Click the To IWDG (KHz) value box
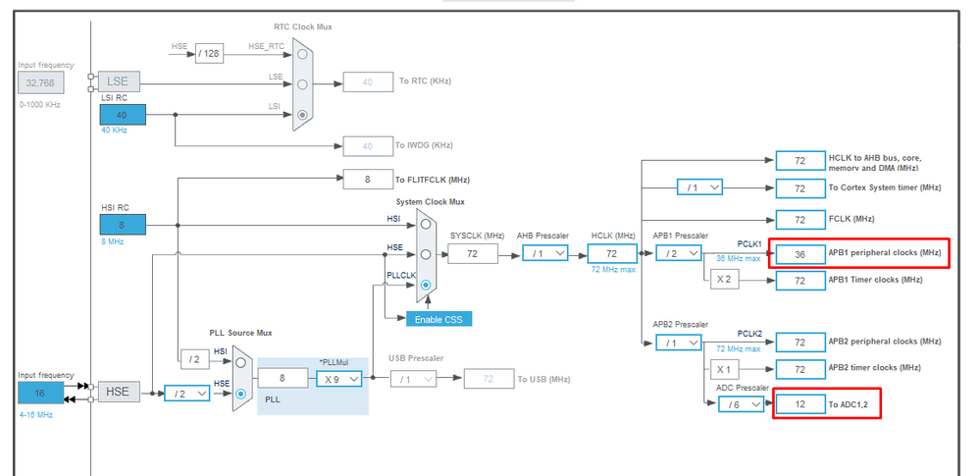Image resolution: width=980 pixels, height=476 pixels. click(x=368, y=146)
